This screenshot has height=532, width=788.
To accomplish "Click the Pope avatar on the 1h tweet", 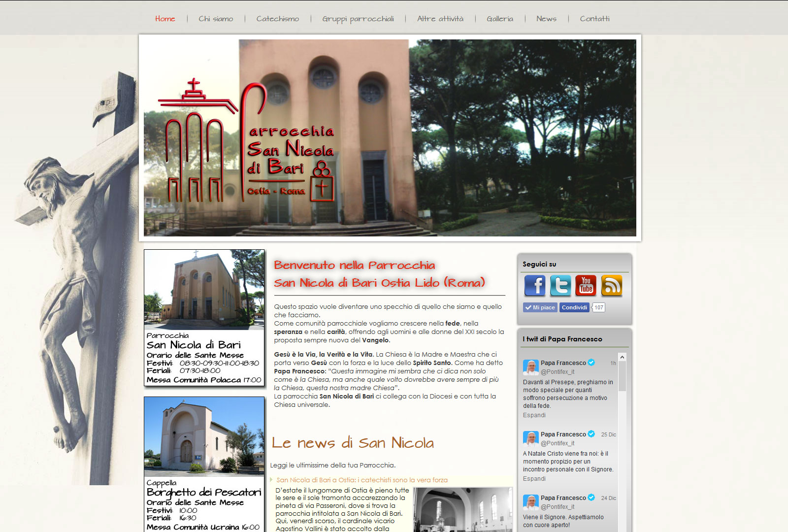I will click(x=531, y=367).
